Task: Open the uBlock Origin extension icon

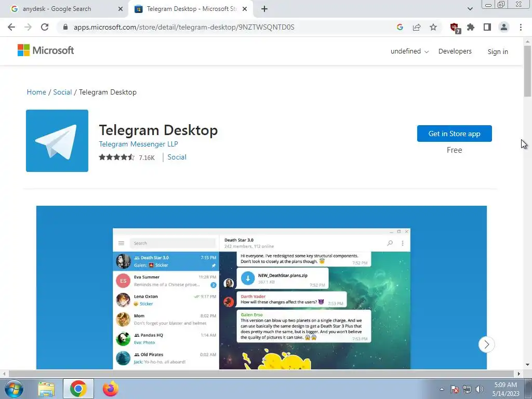Action: 454,28
